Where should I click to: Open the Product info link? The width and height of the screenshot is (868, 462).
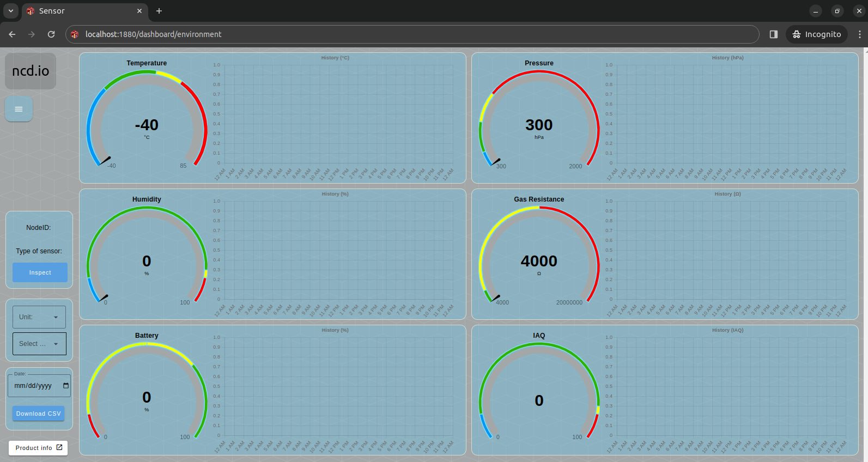coord(38,448)
